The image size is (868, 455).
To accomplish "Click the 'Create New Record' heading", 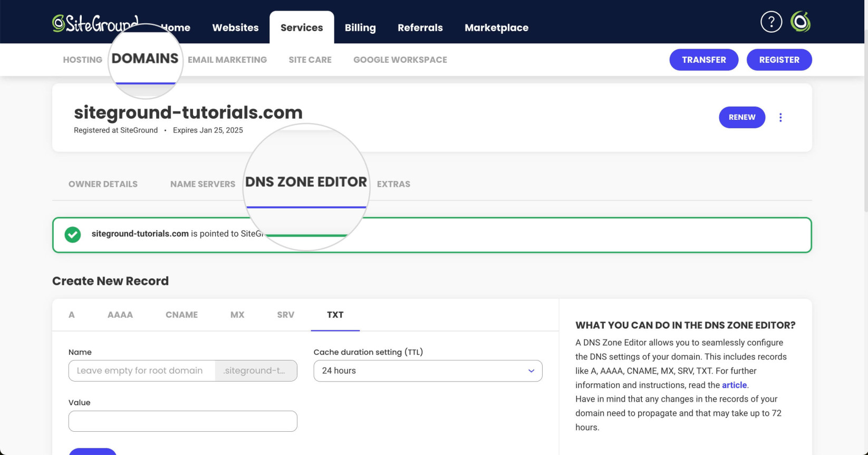I will pyautogui.click(x=110, y=281).
